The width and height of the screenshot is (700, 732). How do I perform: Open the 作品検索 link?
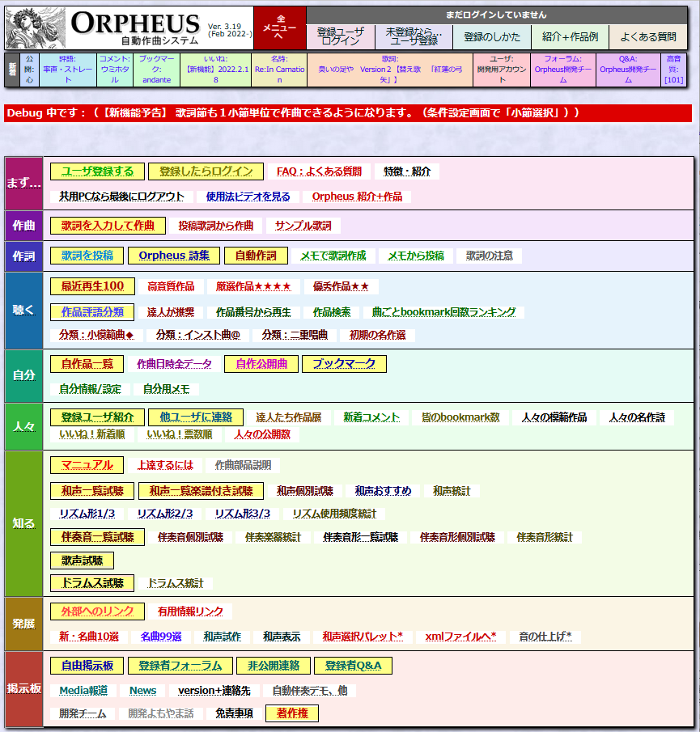click(332, 312)
